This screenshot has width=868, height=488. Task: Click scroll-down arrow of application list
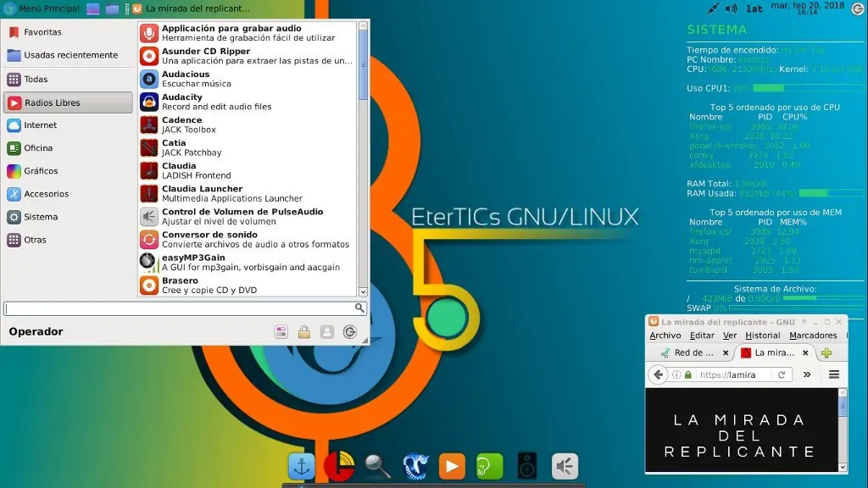coord(363,291)
